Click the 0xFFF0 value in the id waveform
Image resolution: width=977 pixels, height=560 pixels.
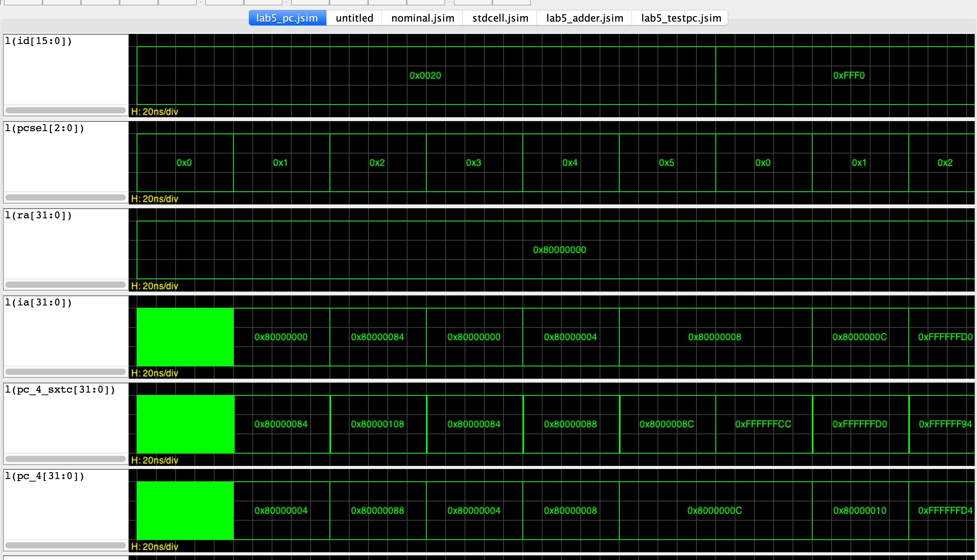pyautogui.click(x=849, y=76)
